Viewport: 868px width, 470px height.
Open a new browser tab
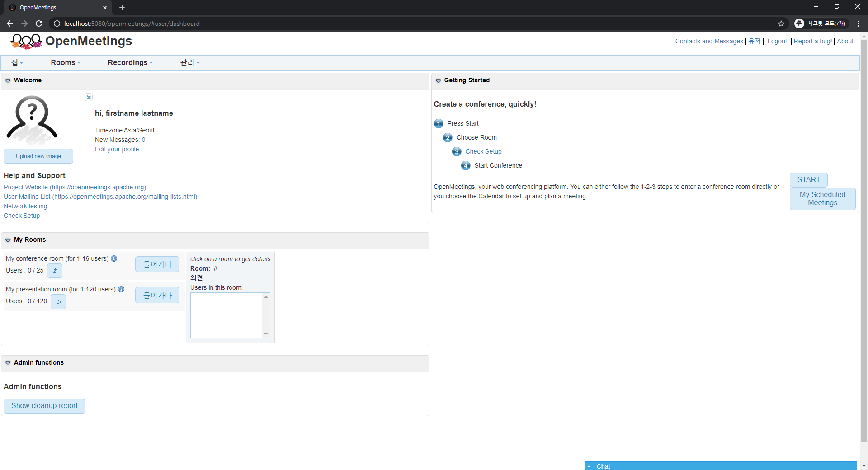[122, 8]
